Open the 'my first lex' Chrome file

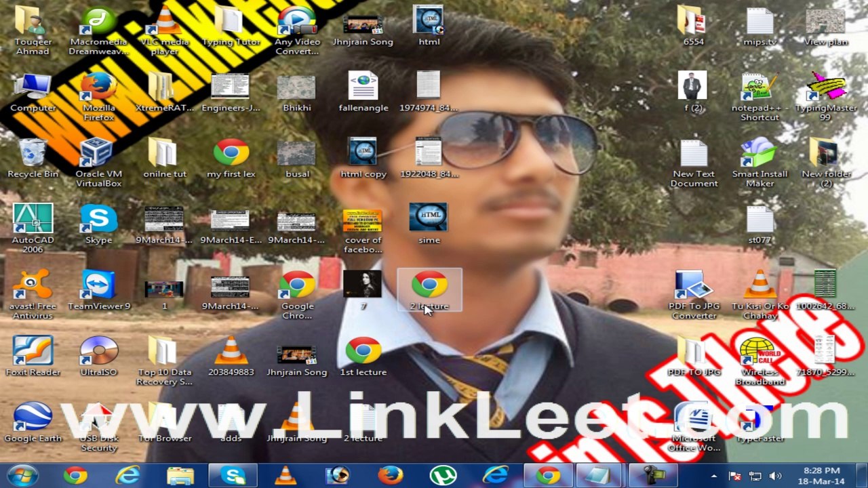tap(231, 159)
